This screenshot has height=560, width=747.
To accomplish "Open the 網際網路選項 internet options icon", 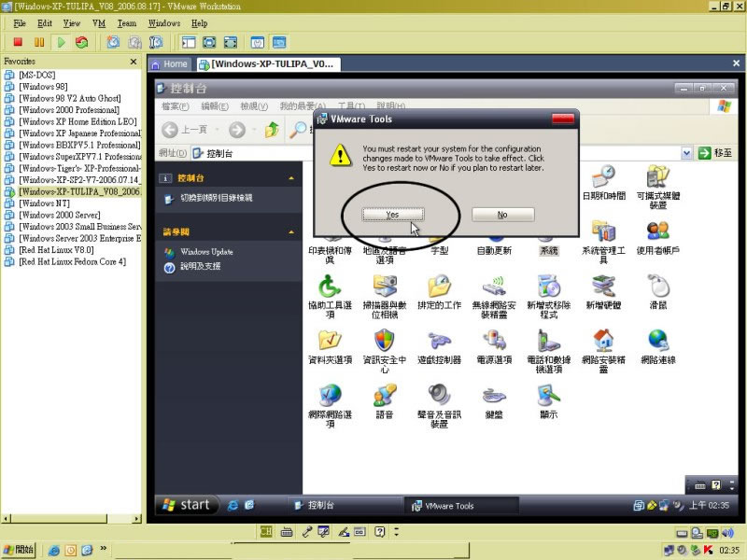I will coord(330,406).
